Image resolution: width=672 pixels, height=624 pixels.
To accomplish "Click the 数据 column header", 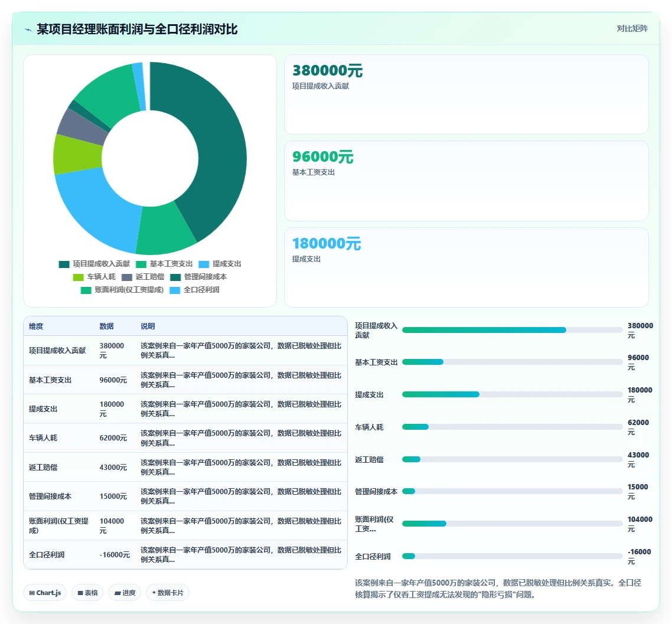I will click(x=107, y=326).
